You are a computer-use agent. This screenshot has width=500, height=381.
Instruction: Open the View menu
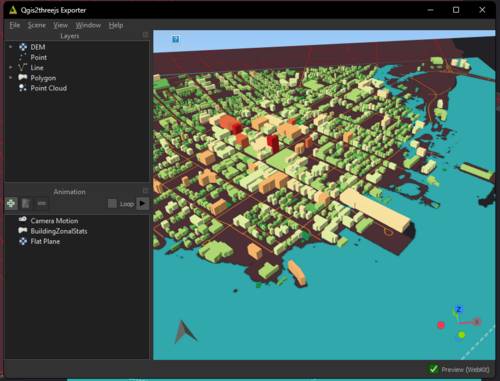point(61,25)
